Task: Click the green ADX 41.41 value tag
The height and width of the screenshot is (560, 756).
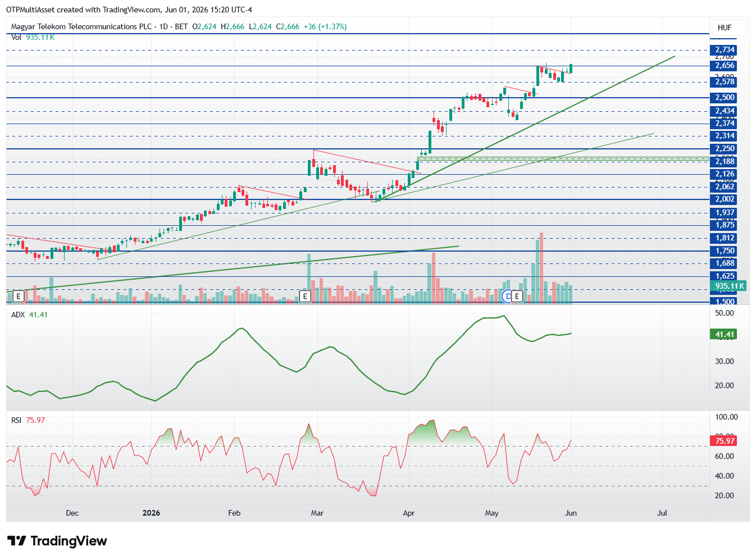Action: 724,334
